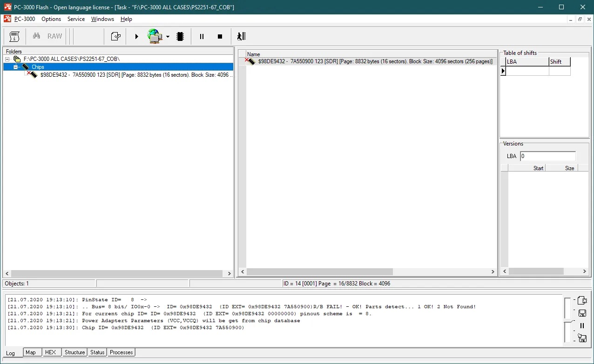This screenshot has width=594, height=364.
Task: Click the memory chip icon in the toolbar
Action: click(180, 36)
